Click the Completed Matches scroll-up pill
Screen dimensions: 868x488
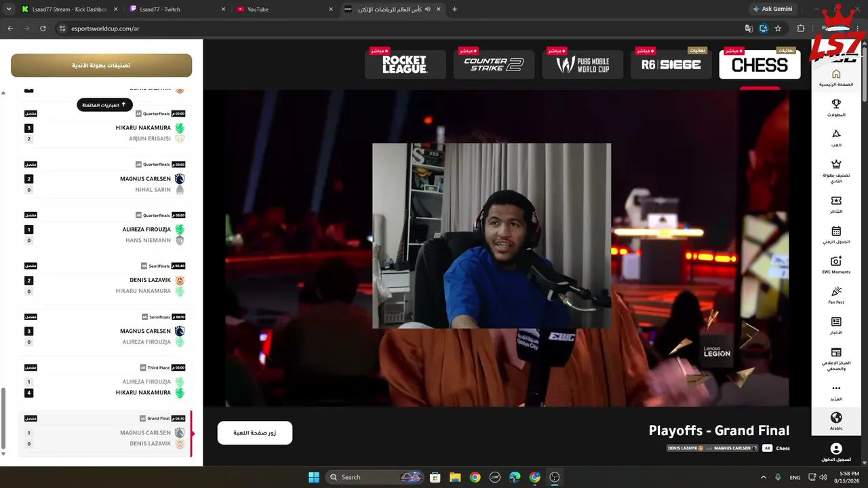[x=104, y=105]
